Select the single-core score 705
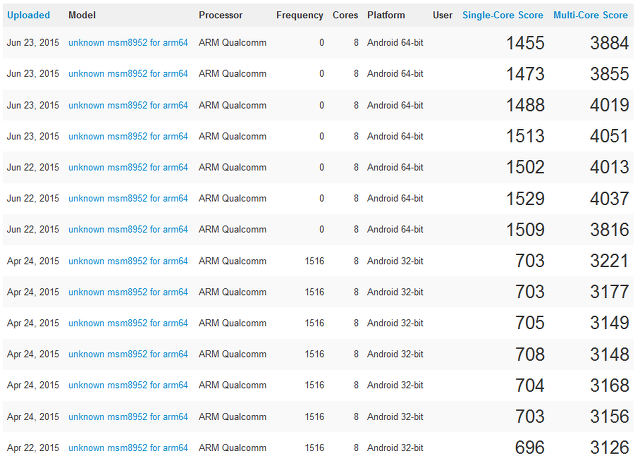640x463 pixels. (x=530, y=323)
